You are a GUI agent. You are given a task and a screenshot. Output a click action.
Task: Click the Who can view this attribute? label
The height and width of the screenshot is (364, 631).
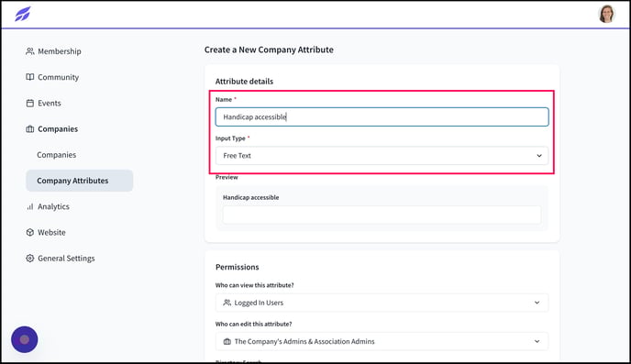(x=255, y=285)
